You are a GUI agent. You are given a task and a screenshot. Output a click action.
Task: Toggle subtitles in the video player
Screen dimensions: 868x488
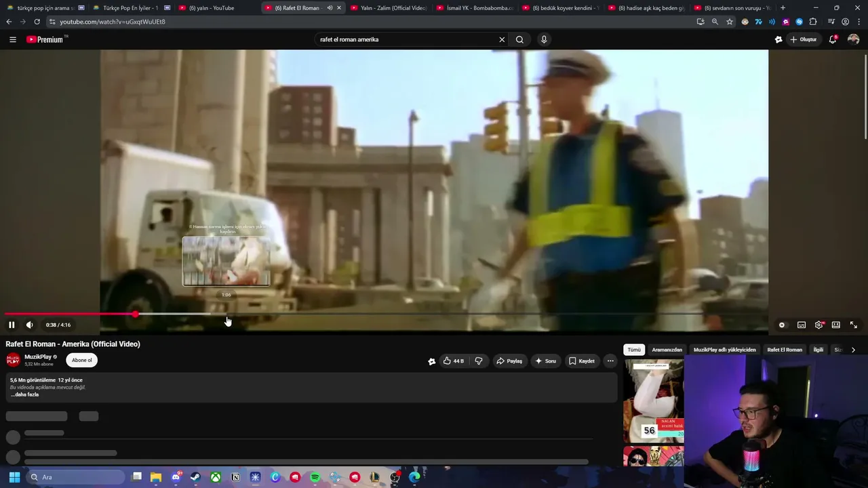[802, 325]
